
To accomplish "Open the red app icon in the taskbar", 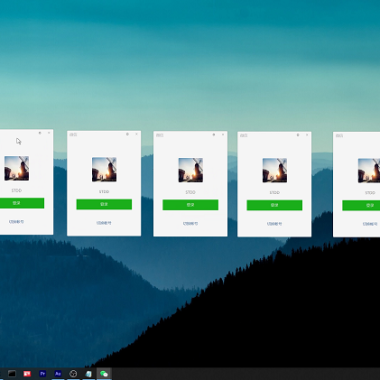I will tap(27, 374).
